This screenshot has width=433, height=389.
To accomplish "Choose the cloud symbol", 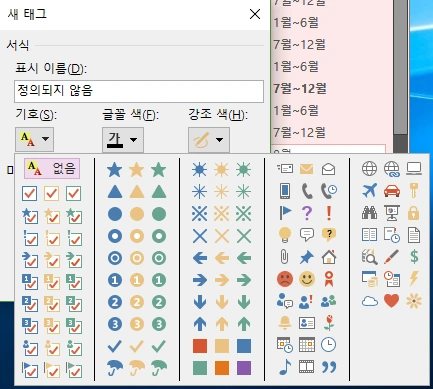I will pos(370,302).
